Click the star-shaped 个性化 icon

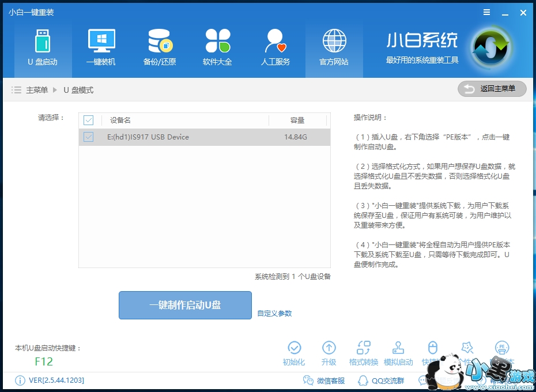[467, 348]
